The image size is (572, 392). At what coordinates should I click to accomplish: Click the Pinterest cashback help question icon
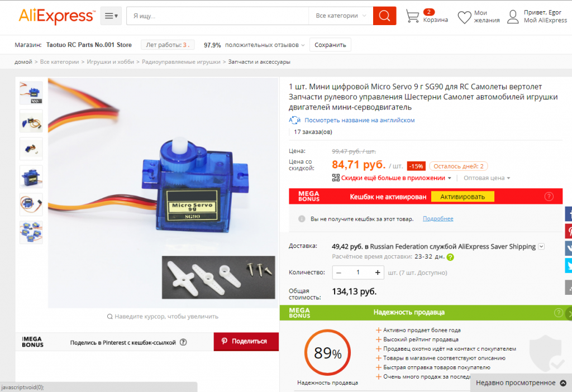point(183,342)
